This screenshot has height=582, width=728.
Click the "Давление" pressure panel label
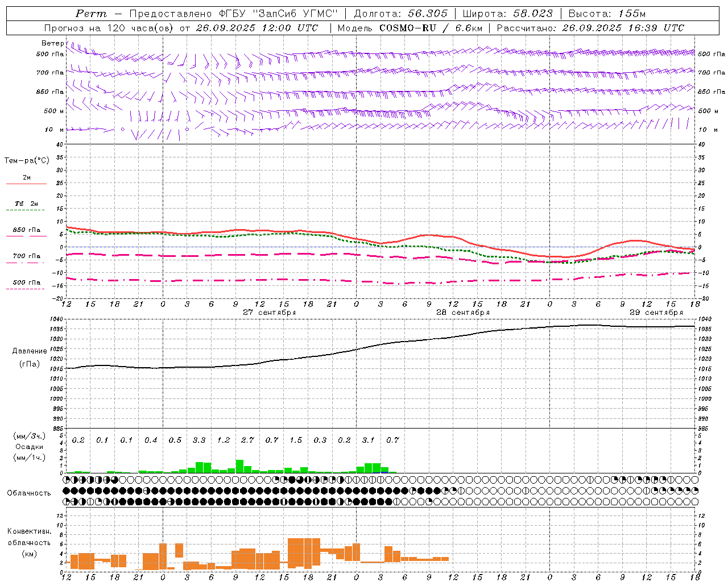click(30, 351)
